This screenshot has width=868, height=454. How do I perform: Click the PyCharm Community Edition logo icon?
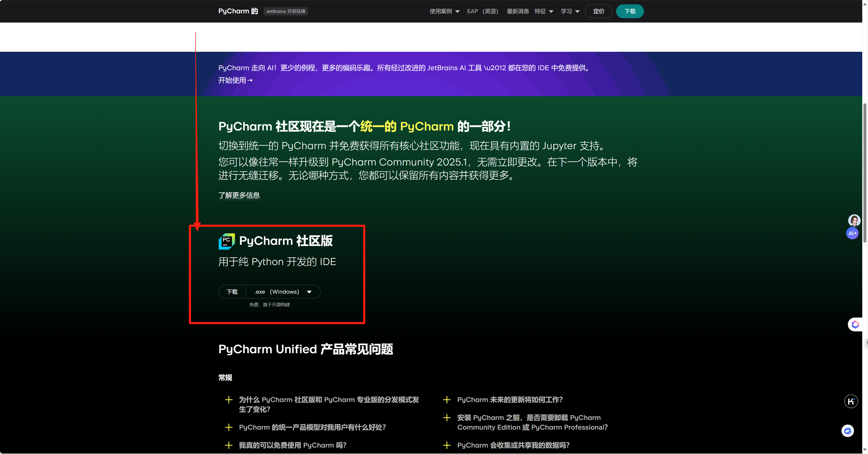click(x=226, y=241)
